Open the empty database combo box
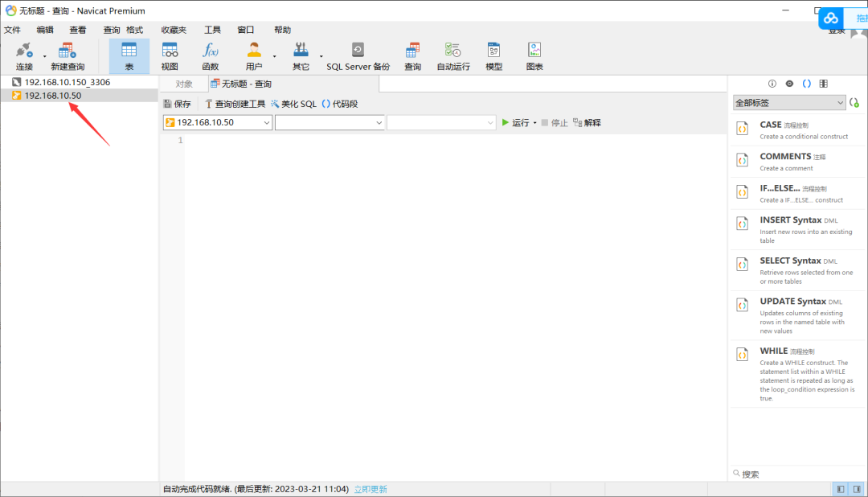Image resolution: width=868 pixels, height=497 pixels. tap(330, 122)
